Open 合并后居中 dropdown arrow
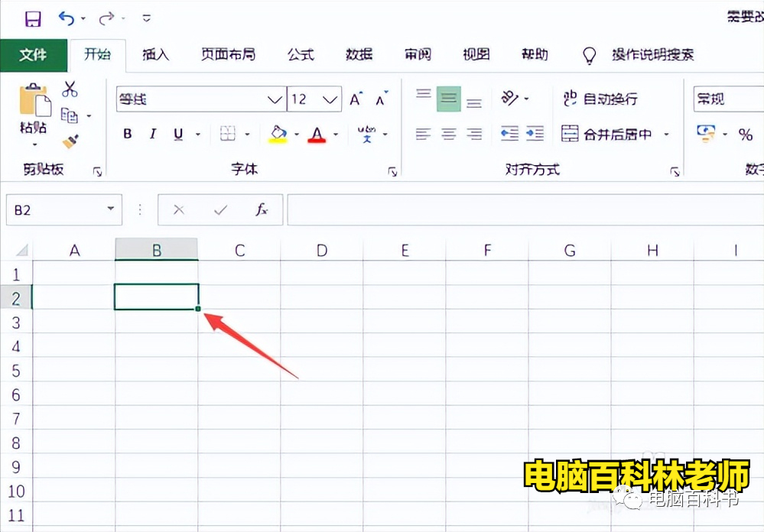 coord(666,135)
